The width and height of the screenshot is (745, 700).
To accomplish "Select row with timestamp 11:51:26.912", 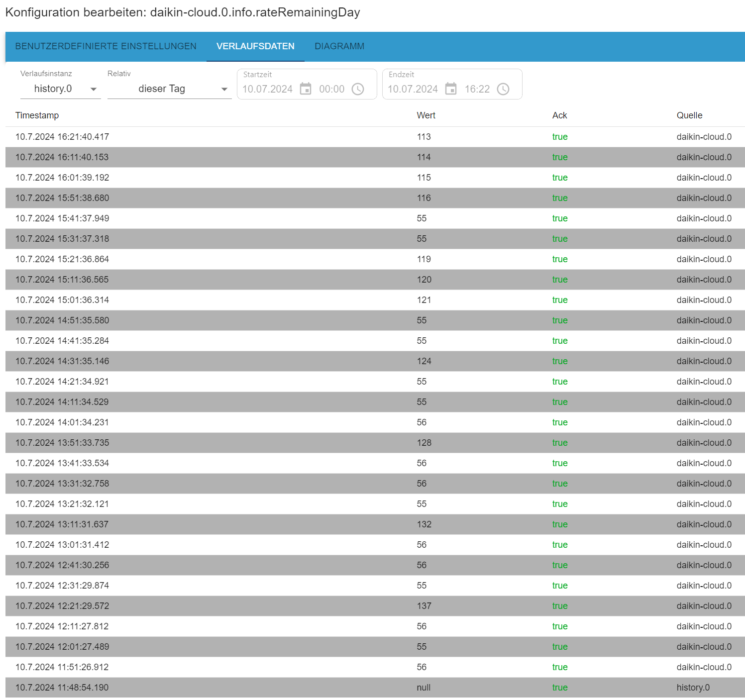I will pos(375,667).
